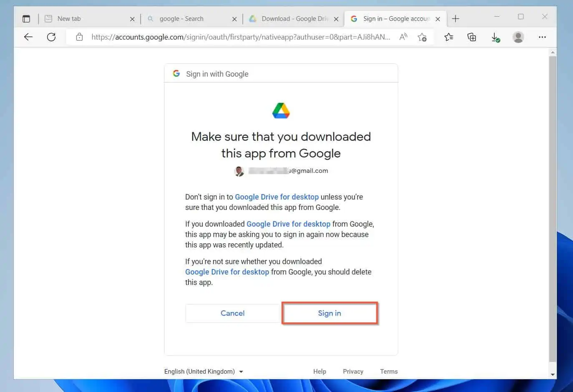Open the Privacy link
Viewport: 573px width, 392px height.
353,372
